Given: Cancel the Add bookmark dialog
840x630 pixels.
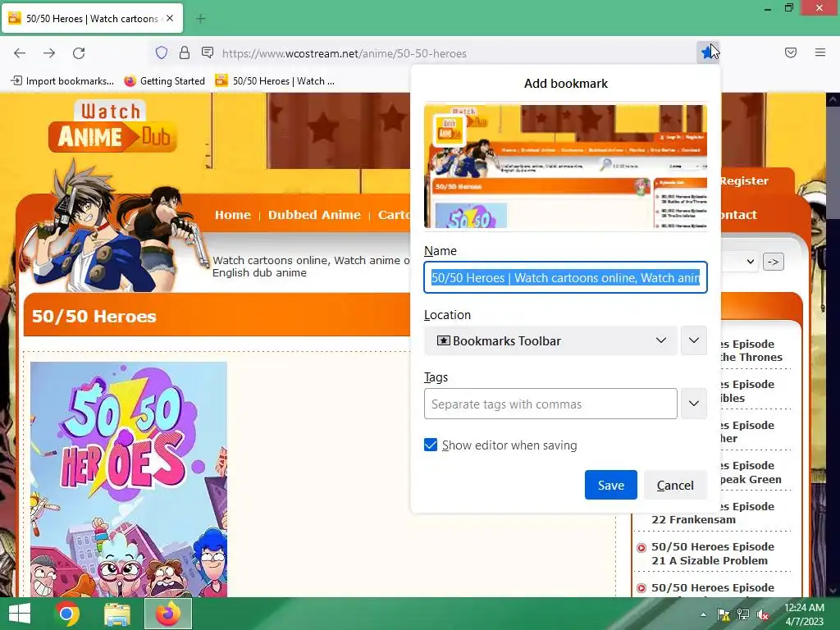Looking at the screenshot, I should [675, 485].
